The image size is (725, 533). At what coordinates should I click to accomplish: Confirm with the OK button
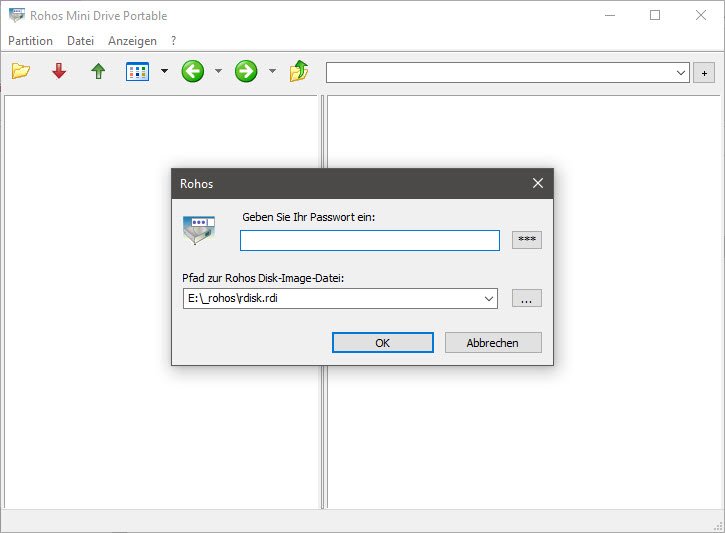383,343
